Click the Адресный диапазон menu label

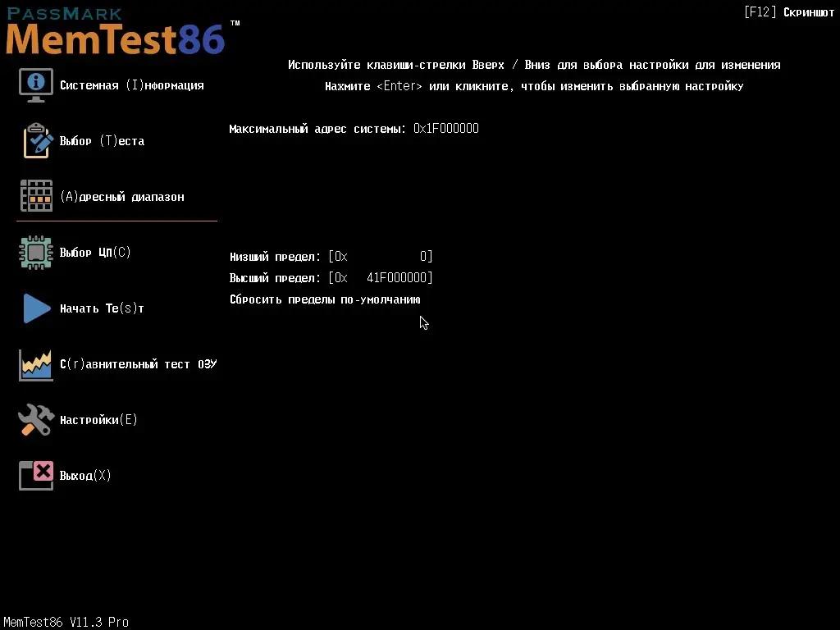click(123, 196)
